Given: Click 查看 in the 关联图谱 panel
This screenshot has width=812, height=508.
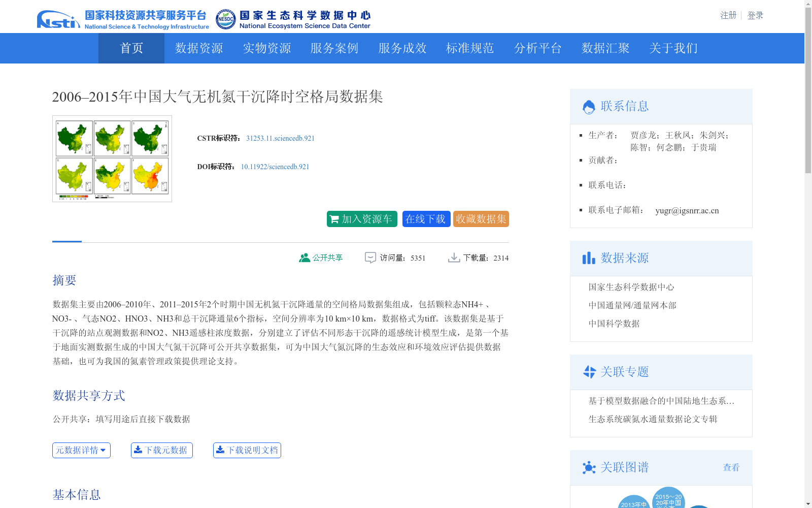Looking at the screenshot, I should tap(731, 467).
